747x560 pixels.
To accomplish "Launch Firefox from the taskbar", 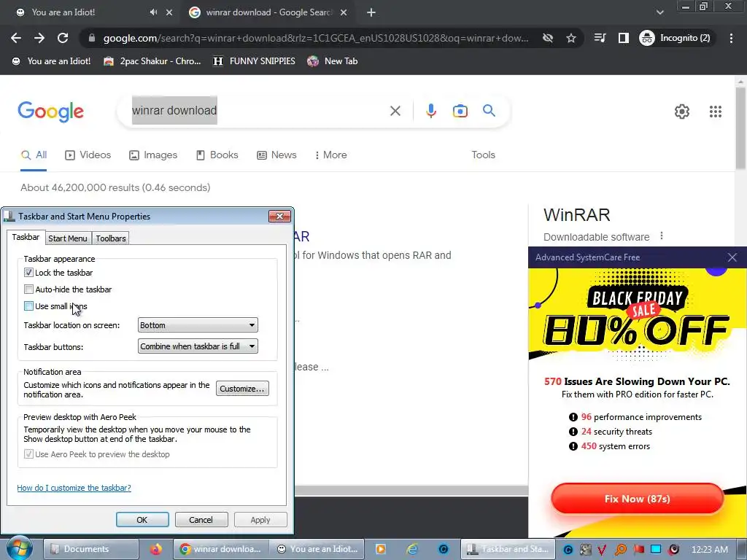I will click(x=156, y=549).
